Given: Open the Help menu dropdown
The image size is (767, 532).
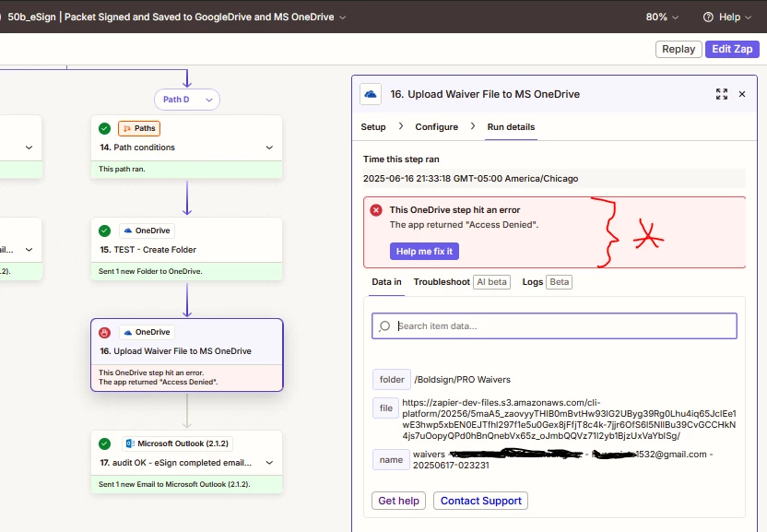Looking at the screenshot, I should 726,18.
